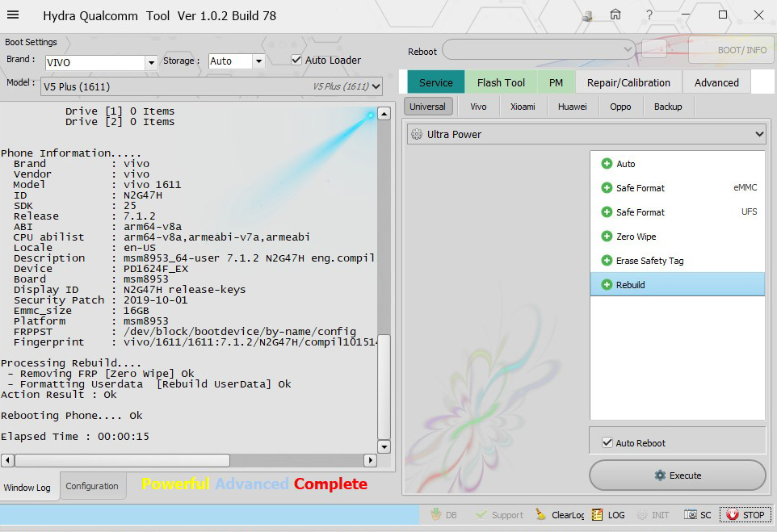
Task: Open the hamburger menu icon
Action: point(13,15)
